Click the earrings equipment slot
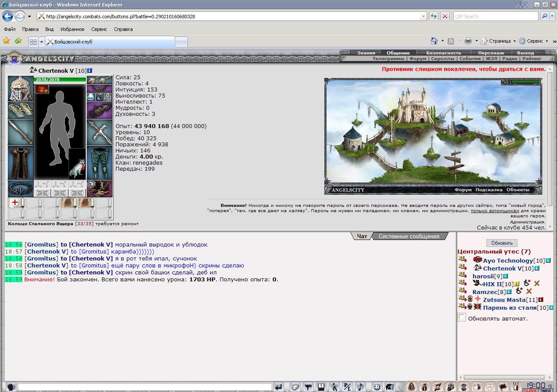 tap(99, 80)
